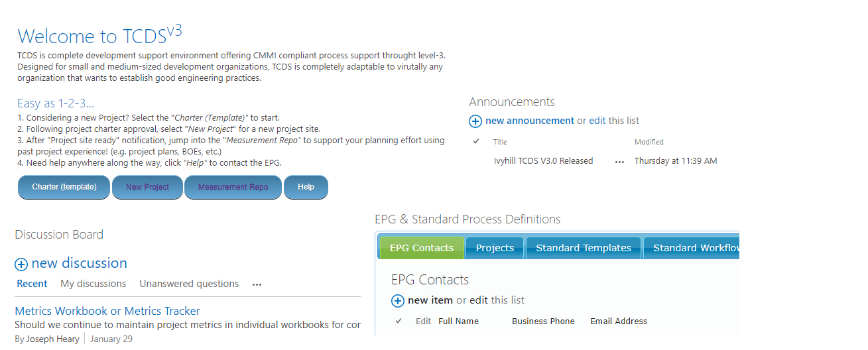Click the Help button
868x350 pixels.
tap(306, 187)
